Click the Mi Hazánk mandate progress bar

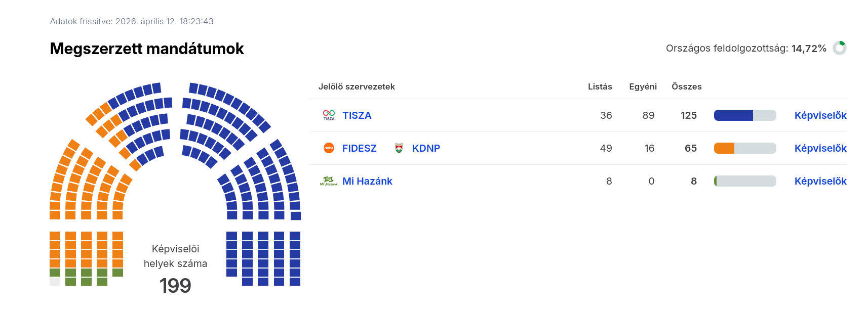click(x=744, y=181)
